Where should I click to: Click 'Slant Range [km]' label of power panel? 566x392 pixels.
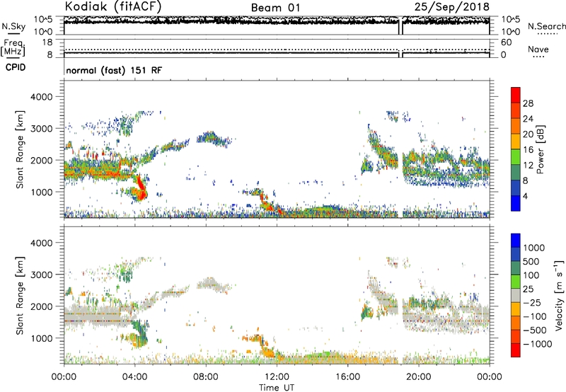click(20, 149)
